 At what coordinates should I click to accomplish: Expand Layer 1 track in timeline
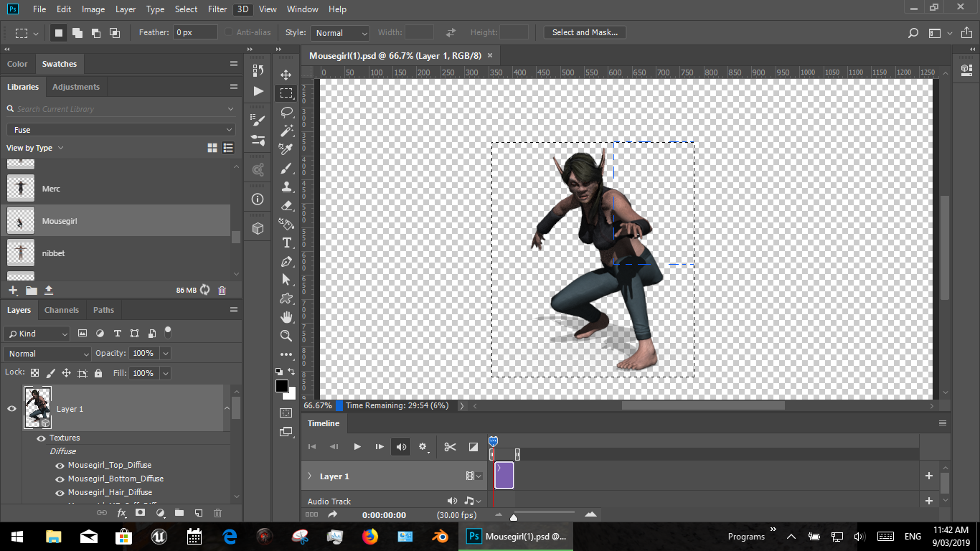click(x=310, y=476)
